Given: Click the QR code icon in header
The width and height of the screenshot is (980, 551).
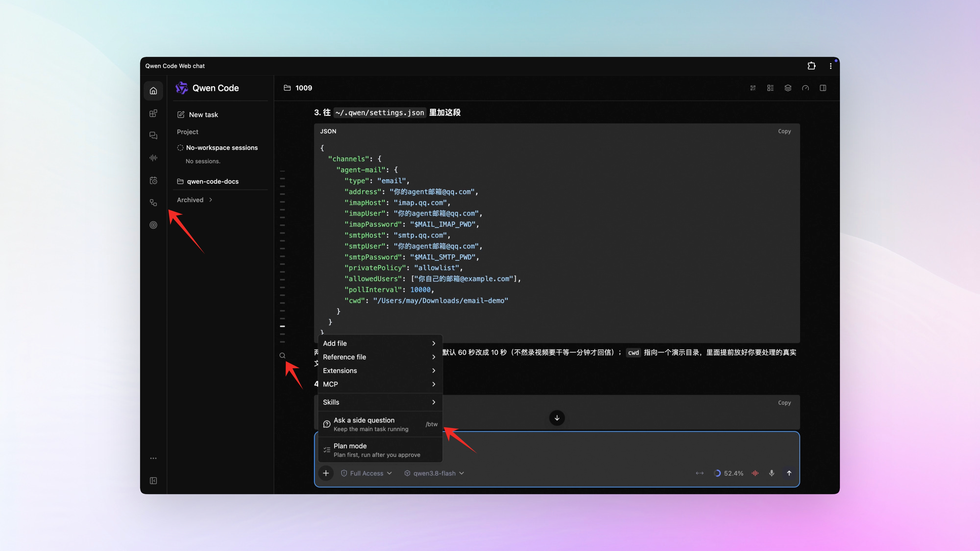Looking at the screenshot, I should pos(753,88).
